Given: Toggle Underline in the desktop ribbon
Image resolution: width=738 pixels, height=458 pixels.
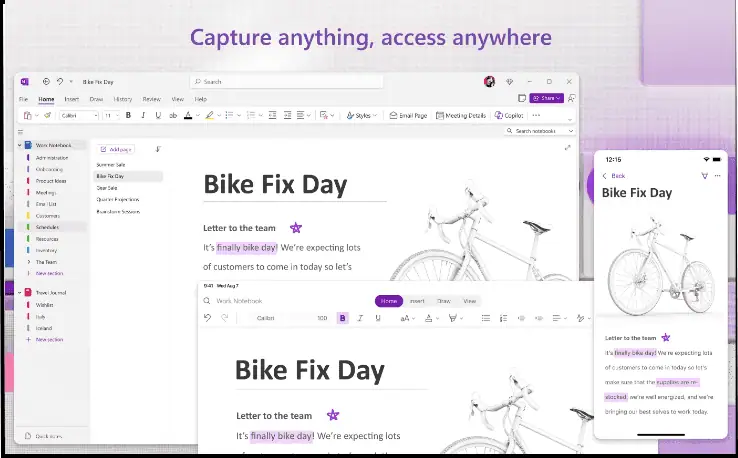Looking at the screenshot, I should click(157, 115).
